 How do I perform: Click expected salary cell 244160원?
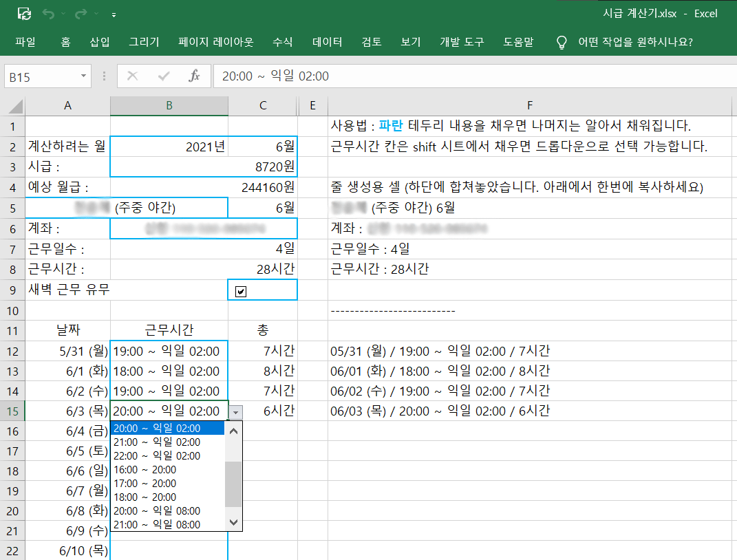204,187
